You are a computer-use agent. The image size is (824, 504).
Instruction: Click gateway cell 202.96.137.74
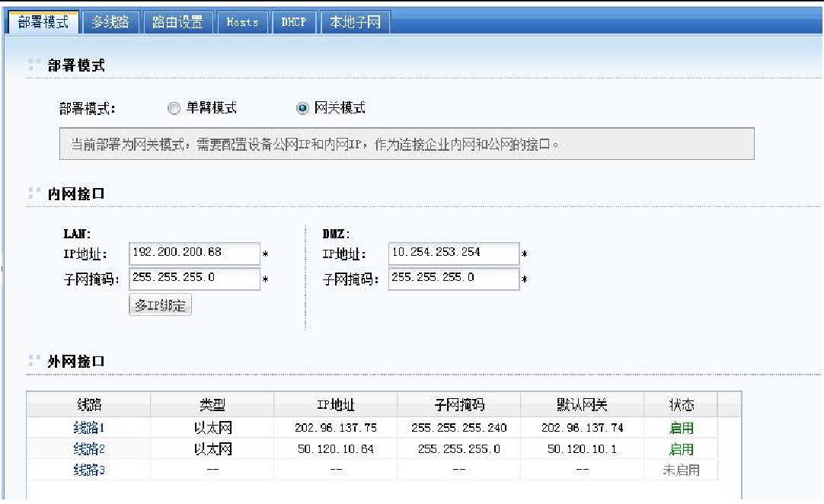(583, 428)
